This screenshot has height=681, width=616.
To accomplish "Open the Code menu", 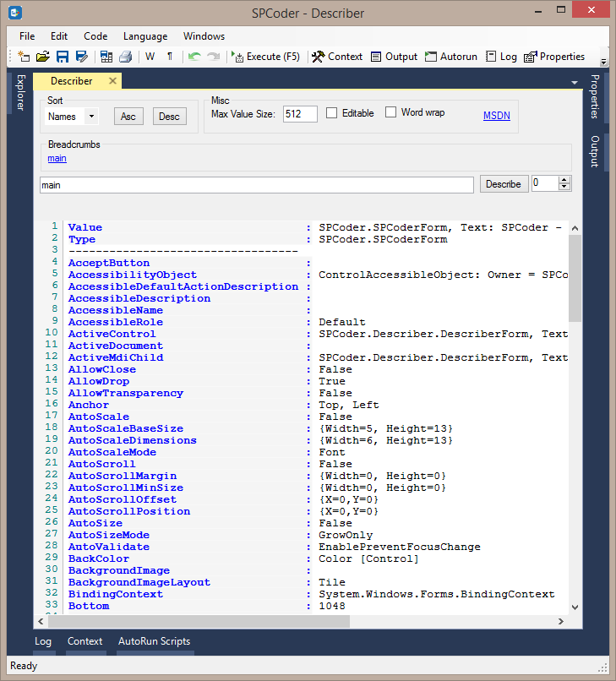I will (x=95, y=36).
